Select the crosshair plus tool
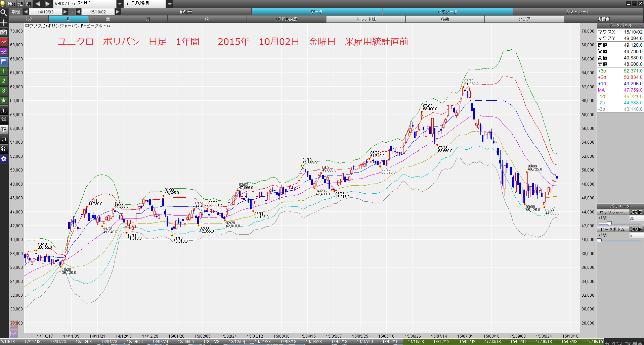 pyautogui.click(x=4, y=22)
